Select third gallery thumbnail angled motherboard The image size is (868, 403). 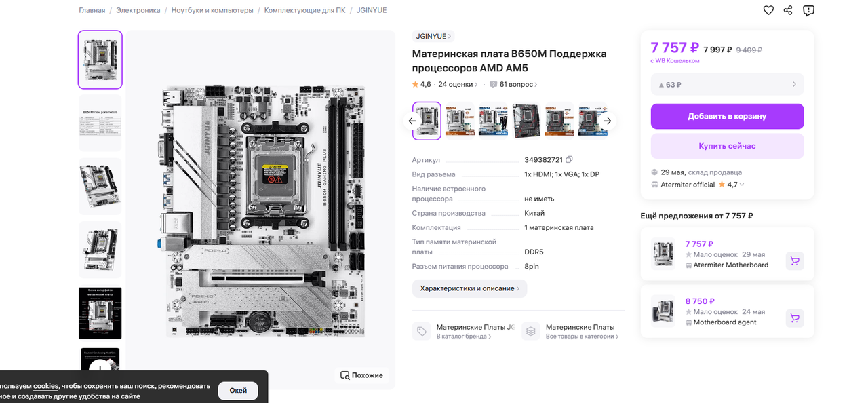coord(100,187)
